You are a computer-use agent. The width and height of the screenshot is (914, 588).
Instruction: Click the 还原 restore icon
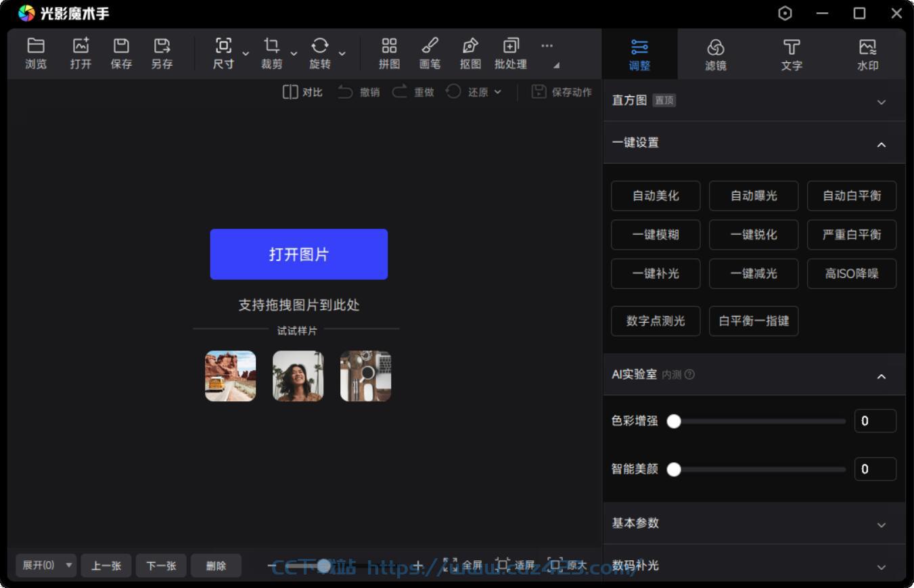coord(453,91)
